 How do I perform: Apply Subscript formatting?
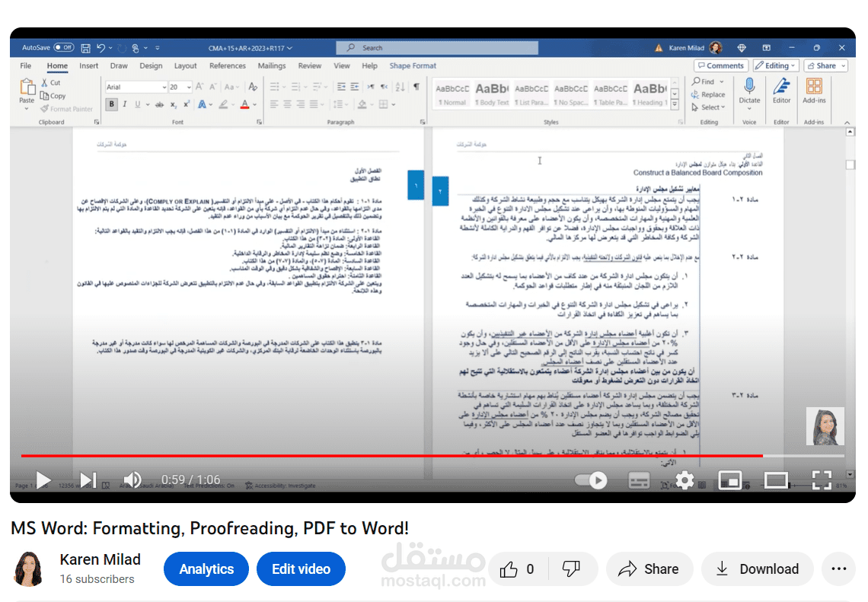pyautogui.click(x=174, y=104)
